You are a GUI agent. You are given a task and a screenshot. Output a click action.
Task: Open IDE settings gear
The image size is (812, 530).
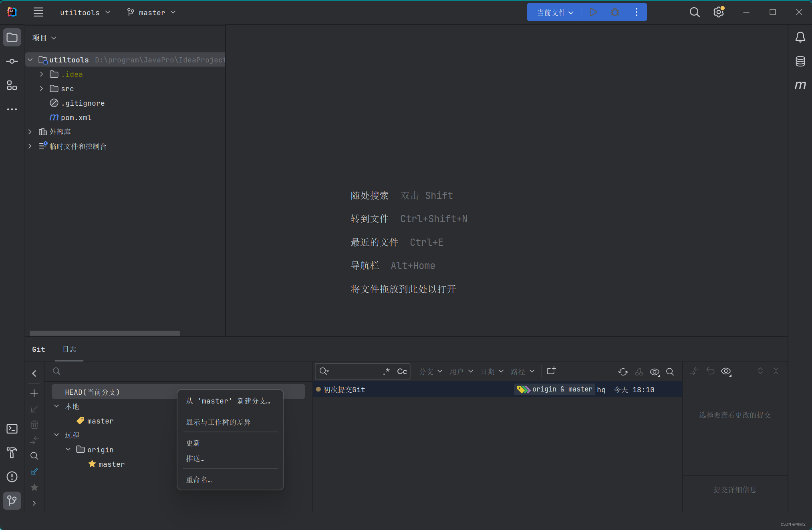[719, 12]
